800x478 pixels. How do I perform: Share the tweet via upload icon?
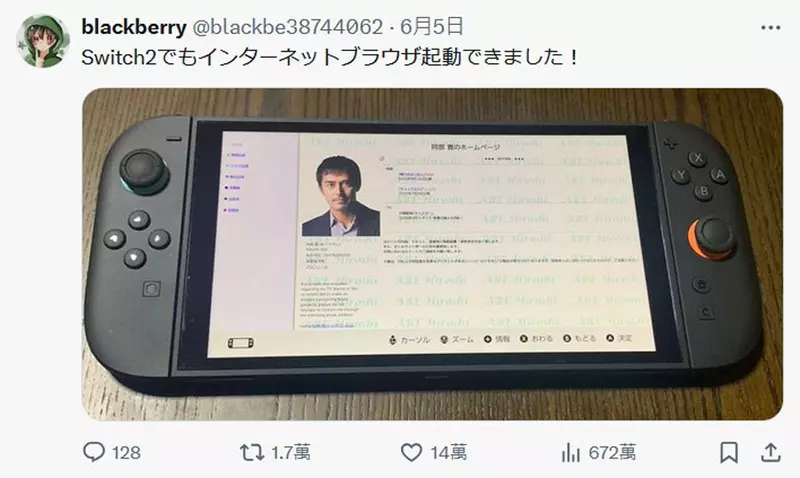(x=771, y=452)
